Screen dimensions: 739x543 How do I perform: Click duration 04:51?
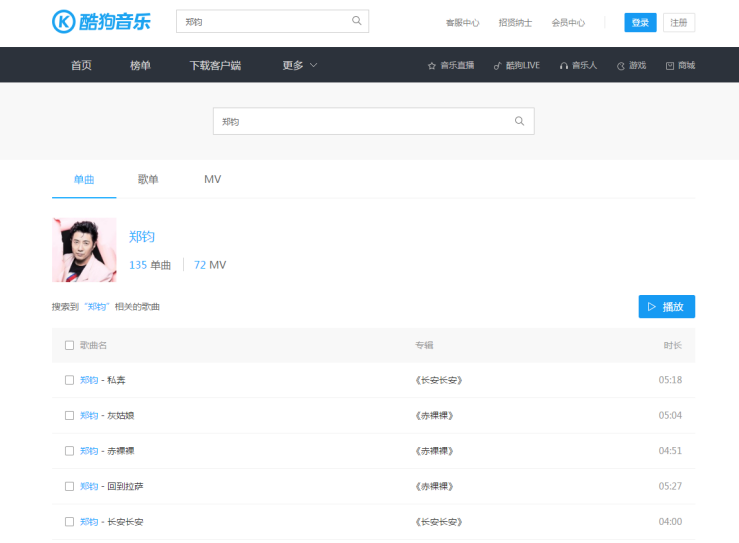[670, 451]
